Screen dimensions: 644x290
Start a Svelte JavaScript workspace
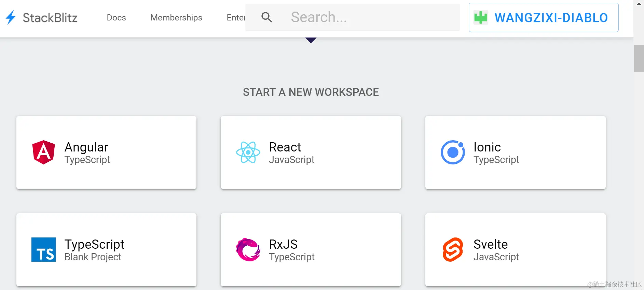coord(515,250)
